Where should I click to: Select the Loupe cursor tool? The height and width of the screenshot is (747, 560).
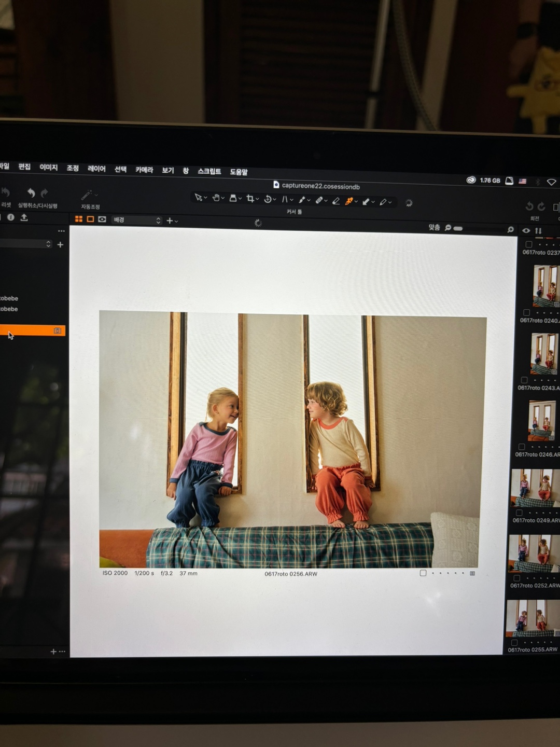(233, 198)
